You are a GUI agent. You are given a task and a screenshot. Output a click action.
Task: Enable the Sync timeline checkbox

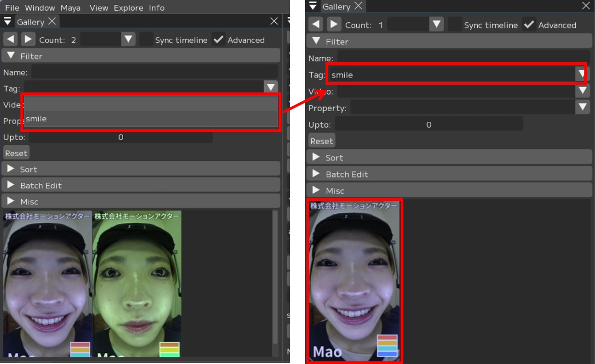[x=146, y=40]
